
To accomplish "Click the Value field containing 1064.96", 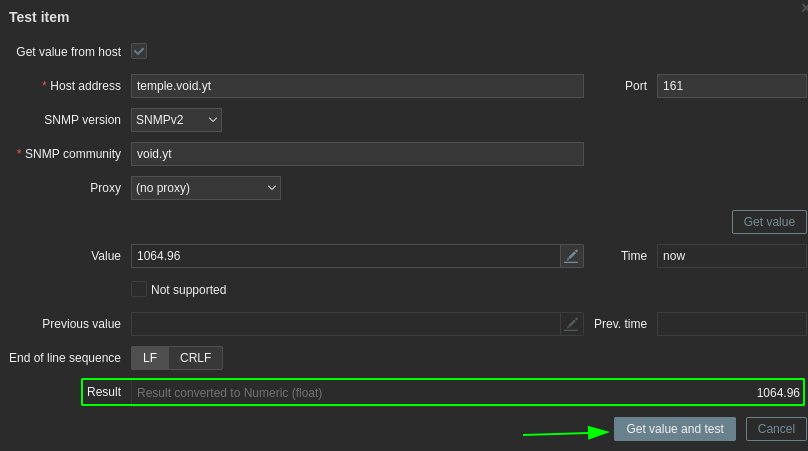I will coord(346,256).
